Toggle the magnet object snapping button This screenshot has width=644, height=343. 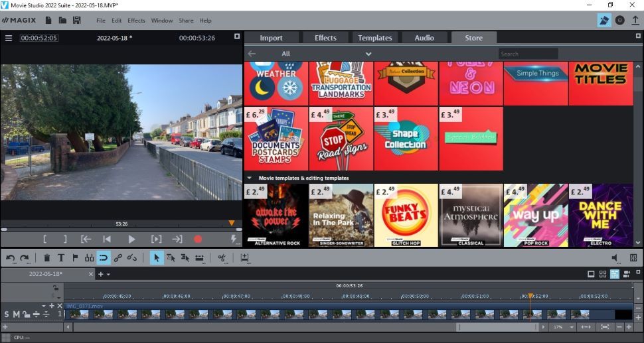click(x=104, y=258)
